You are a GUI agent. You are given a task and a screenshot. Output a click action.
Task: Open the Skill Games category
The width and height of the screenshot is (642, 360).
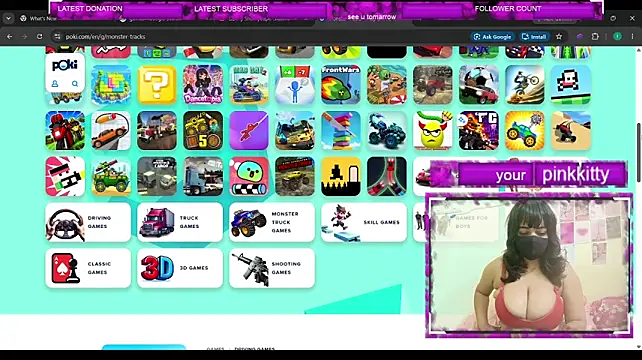coord(364,222)
